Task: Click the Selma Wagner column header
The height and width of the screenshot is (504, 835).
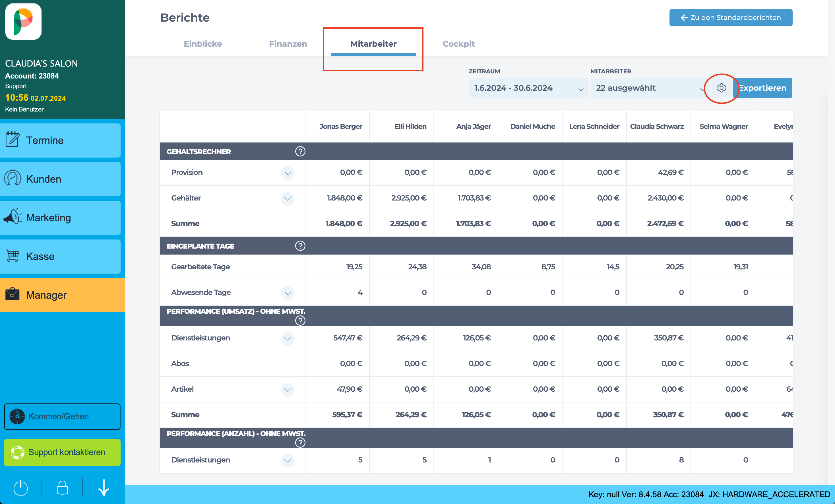Action: 724,126
